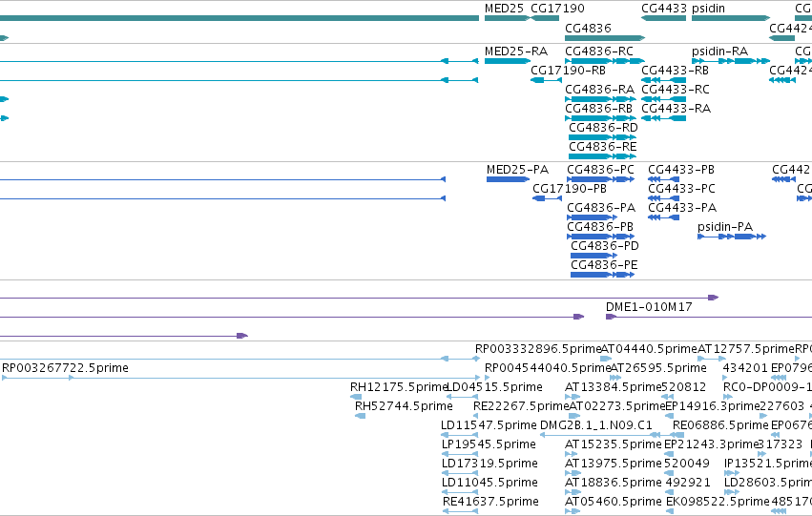Select transcript CG4836-RE

[603, 147]
